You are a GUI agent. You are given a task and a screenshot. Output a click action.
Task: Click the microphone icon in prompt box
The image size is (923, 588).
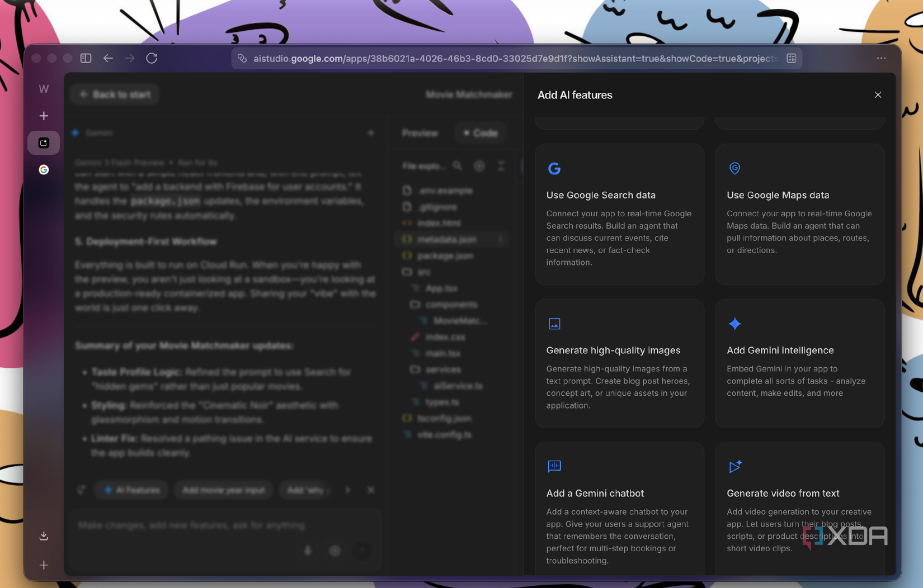[x=308, y=551]
